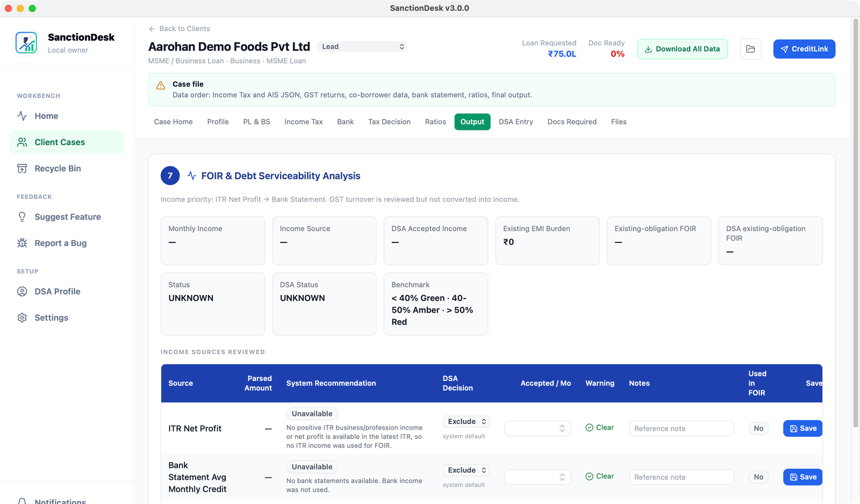This screenshot has width=860, height=504.
Task: Click the Clear check icon for Bank Statement row
Action: coord(590,476)
